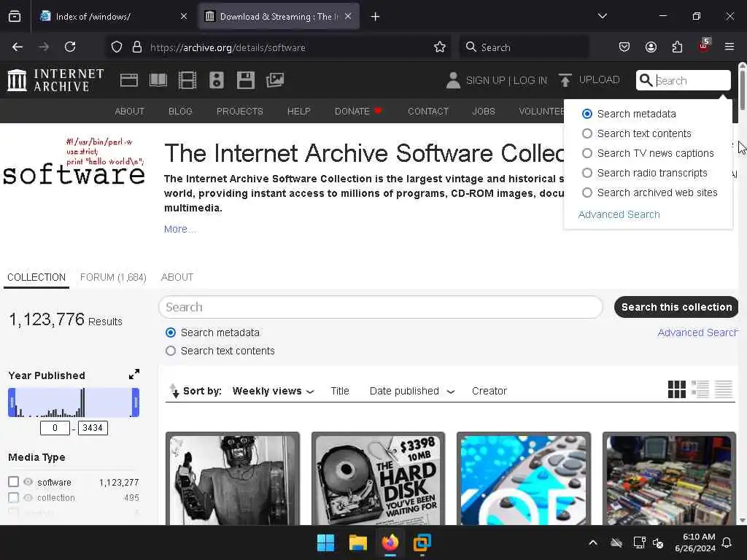Screen dimensions: 747x560
Task: Open Date published sort dropdown
Action: point(412,391)
